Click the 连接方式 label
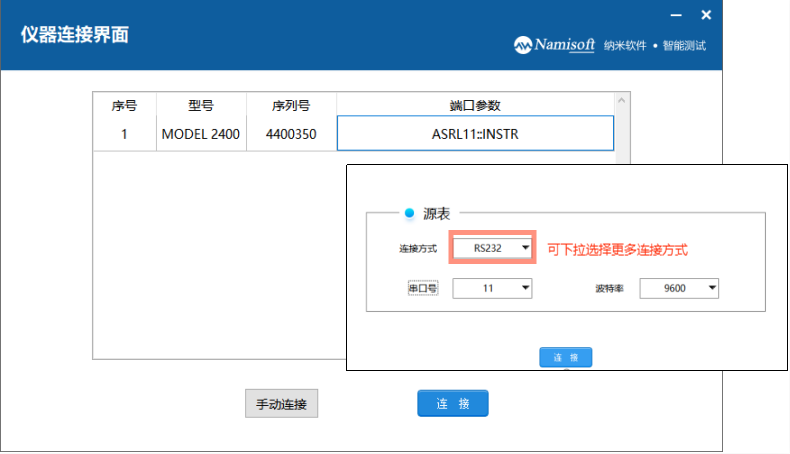 point(418,248)
